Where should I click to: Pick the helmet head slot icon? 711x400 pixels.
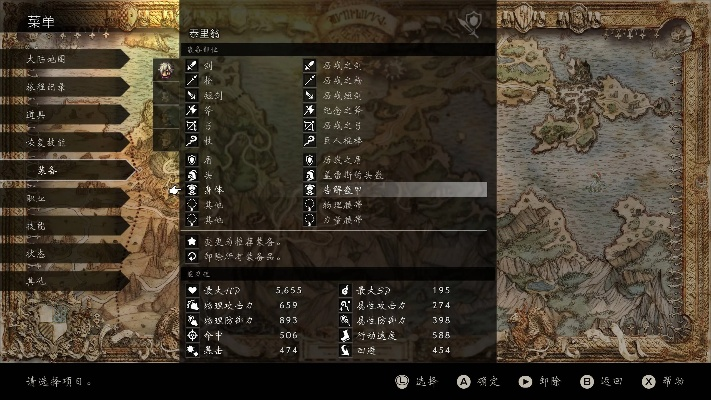click(192, 175)
